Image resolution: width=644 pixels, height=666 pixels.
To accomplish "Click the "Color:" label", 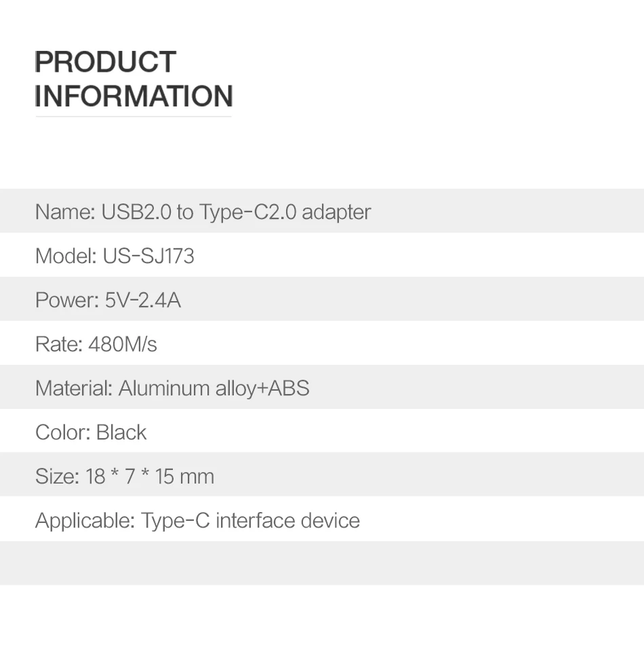I will [x=62, y=432].
